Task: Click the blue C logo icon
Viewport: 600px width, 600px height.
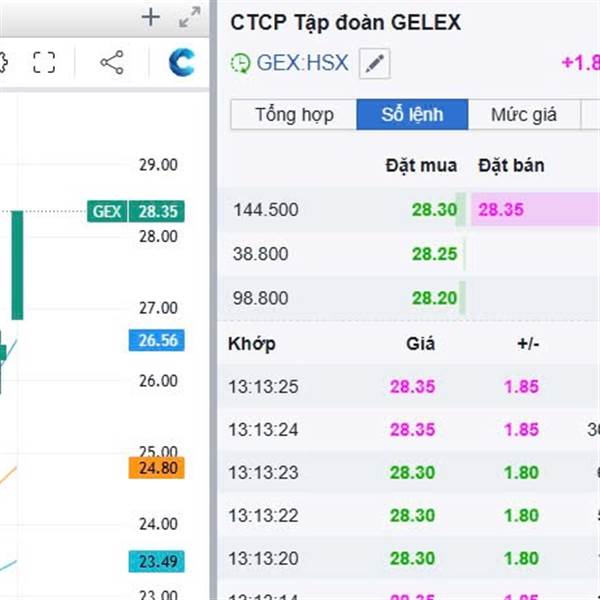Action: [181, 62]
